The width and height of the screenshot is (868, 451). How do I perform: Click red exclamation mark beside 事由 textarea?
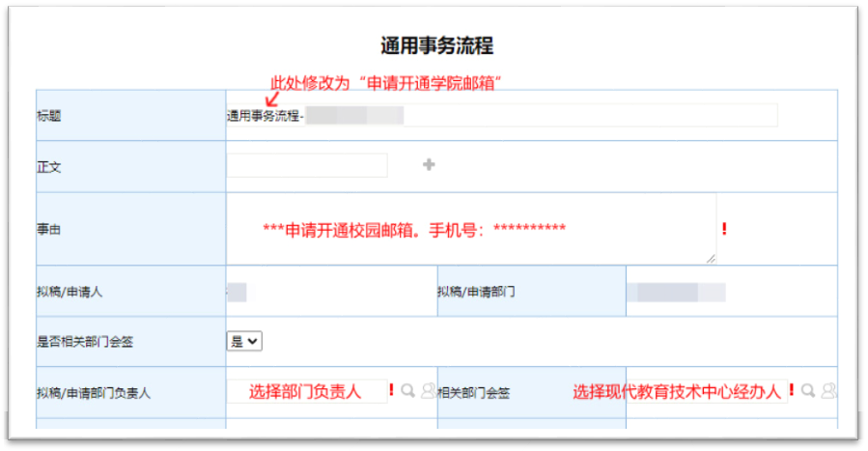[724, 229]
